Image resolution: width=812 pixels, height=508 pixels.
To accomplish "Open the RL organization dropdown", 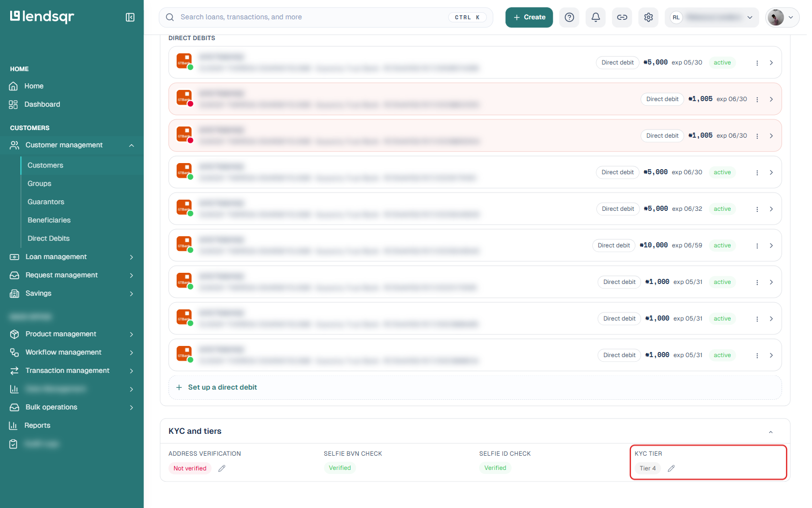I will 712,17.
